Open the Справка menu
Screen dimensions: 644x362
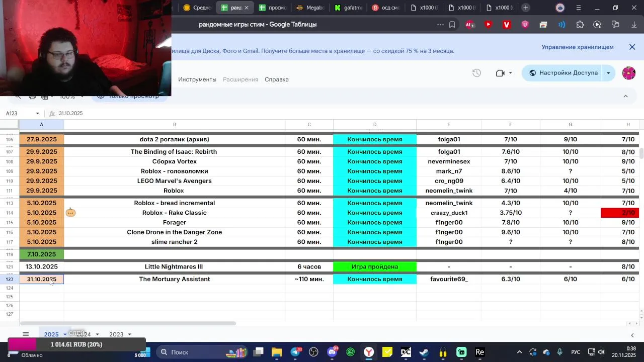277,79
